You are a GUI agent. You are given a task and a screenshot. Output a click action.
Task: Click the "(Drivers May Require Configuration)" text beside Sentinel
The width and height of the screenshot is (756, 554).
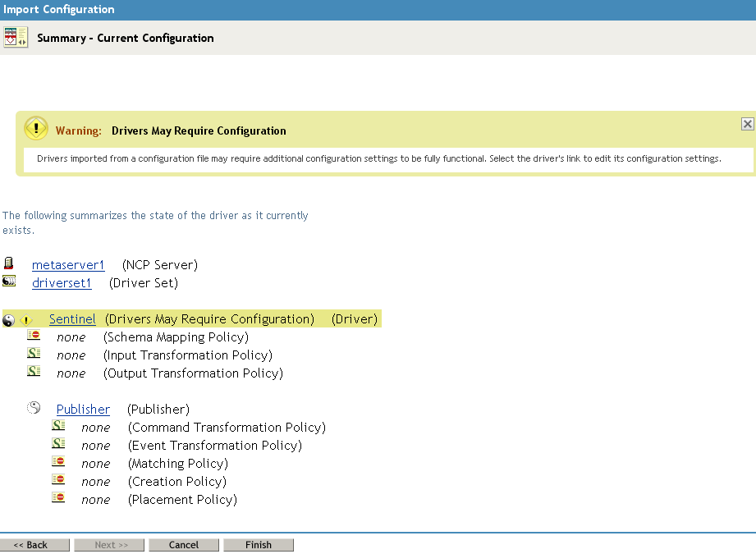(x=210, y=319)
